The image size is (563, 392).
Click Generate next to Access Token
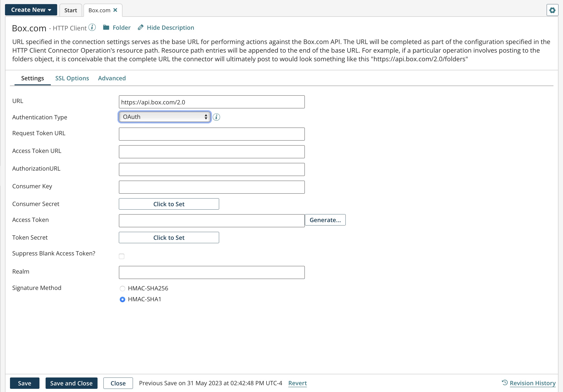325,220
